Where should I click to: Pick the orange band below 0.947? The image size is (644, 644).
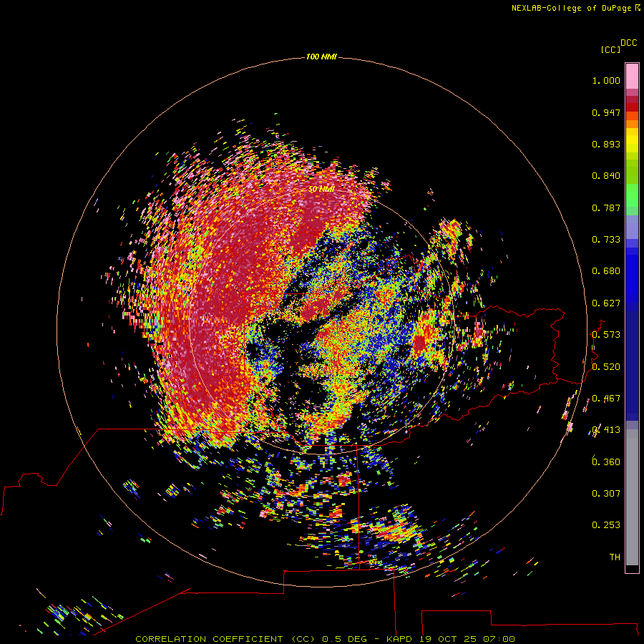pos(632,124)
